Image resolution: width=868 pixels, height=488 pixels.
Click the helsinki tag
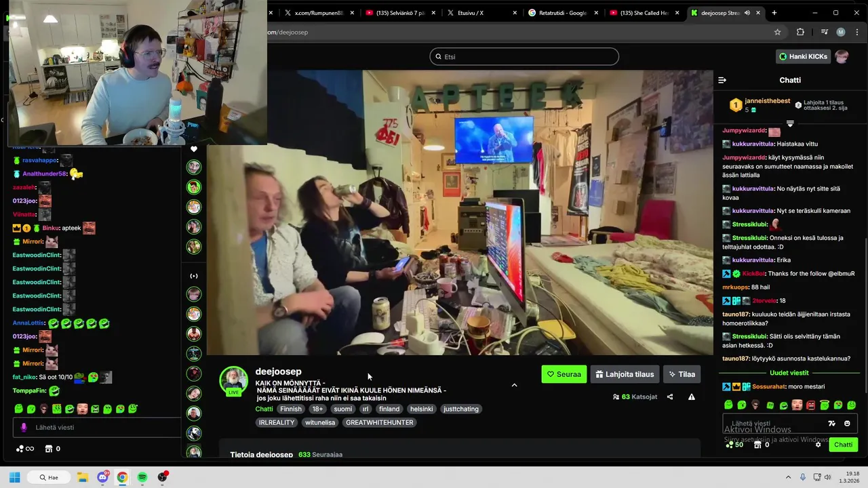[422, 409]
